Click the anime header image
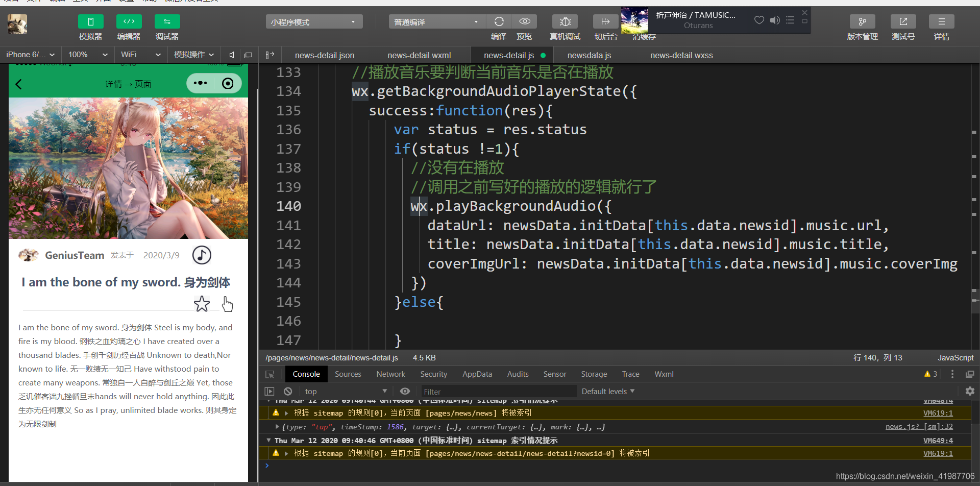 [128, 168]
